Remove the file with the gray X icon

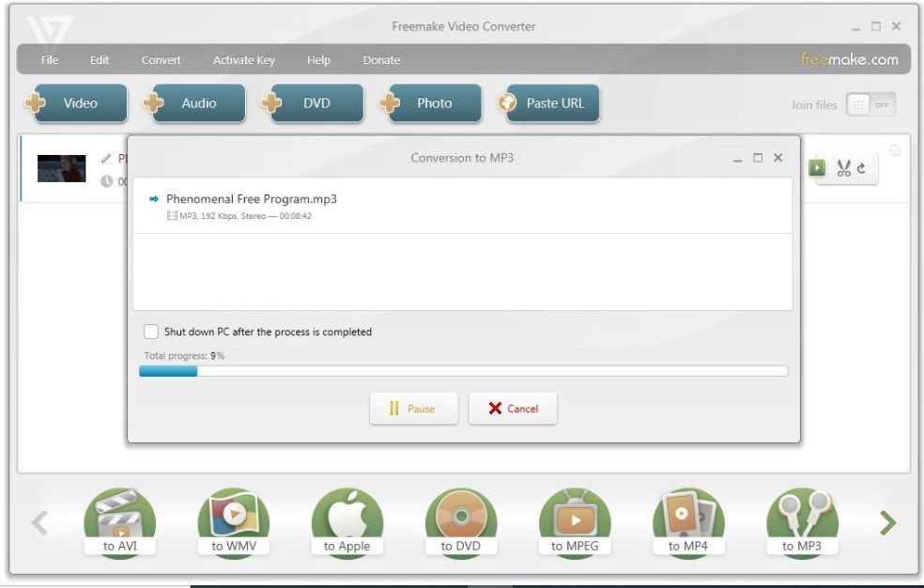895,150
